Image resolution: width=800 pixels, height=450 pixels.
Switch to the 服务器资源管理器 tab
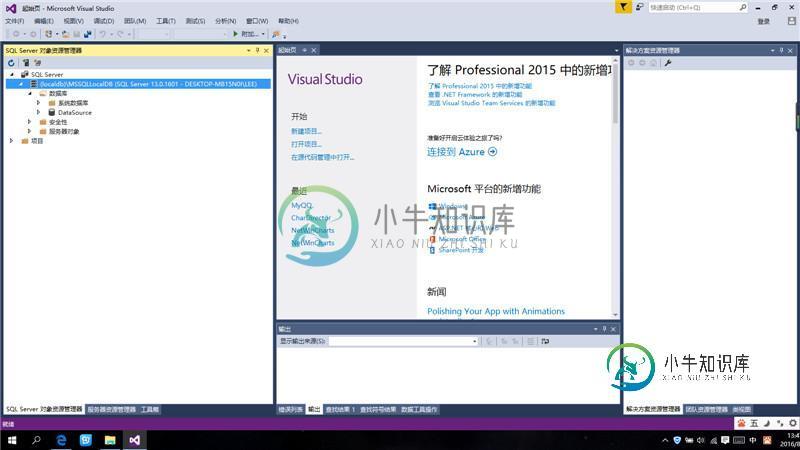pos(112,409)
